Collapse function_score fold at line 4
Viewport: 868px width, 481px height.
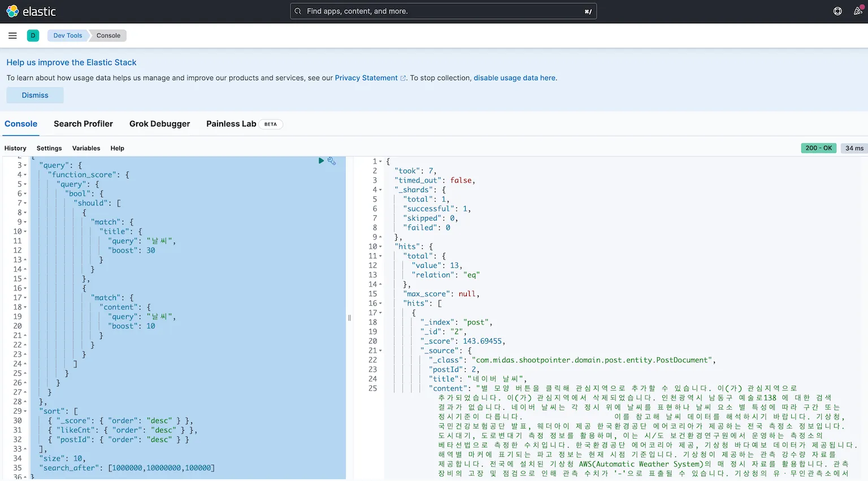click(x=25, y=175)
